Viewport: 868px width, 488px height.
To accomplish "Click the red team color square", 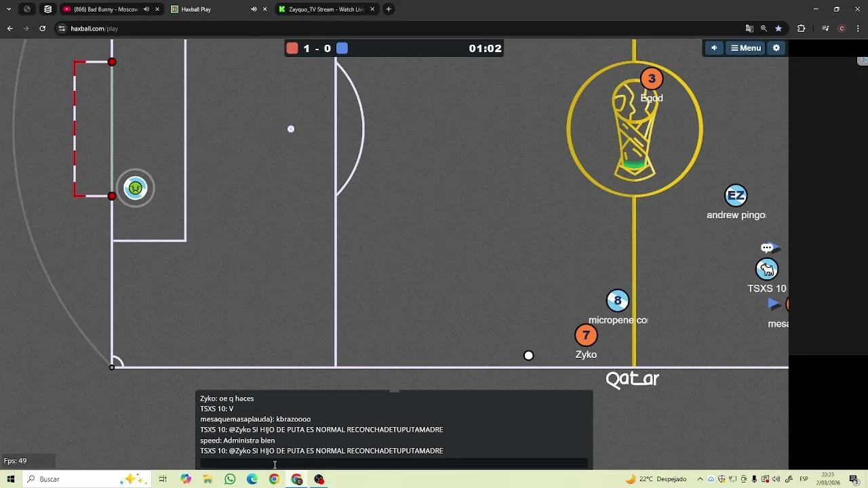I will (292, 48).
